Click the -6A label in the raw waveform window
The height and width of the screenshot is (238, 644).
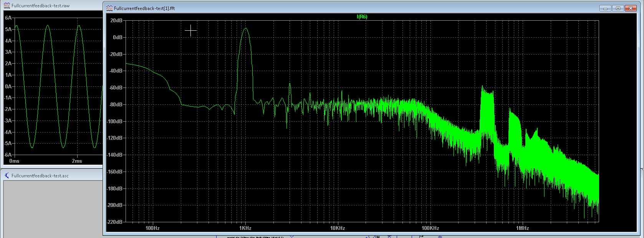[8, 155]
